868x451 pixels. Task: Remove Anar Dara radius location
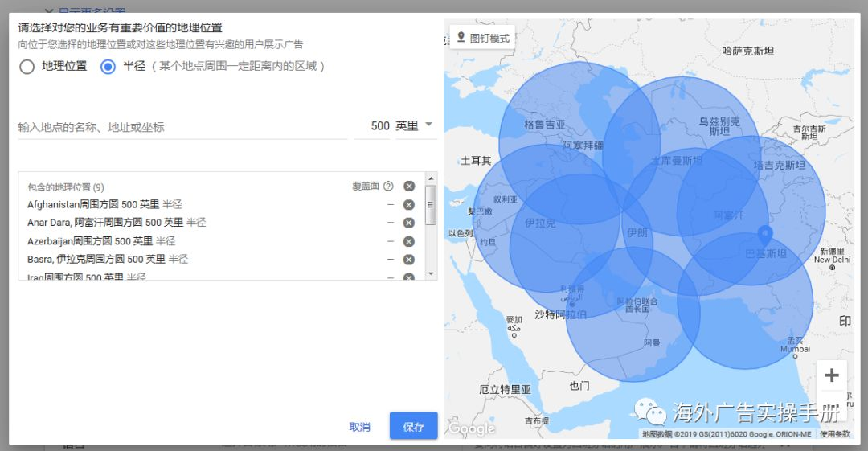[408, 223]
